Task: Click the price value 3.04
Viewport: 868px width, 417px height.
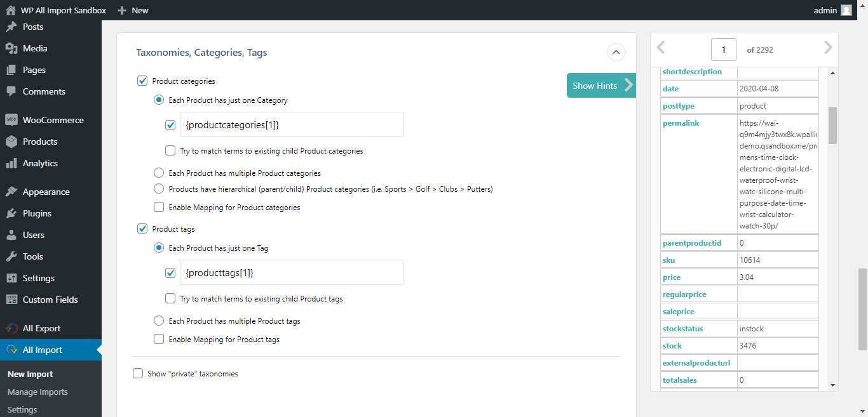Action: click(747, 277)
